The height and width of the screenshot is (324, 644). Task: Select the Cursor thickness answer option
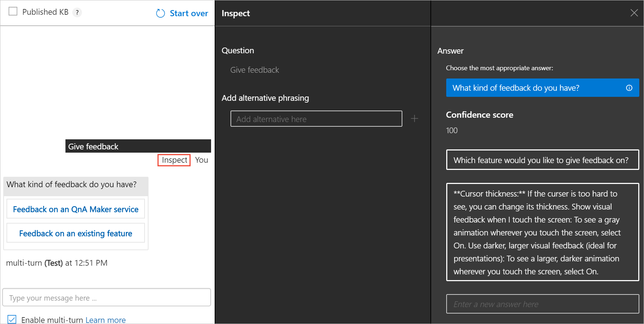542,232
